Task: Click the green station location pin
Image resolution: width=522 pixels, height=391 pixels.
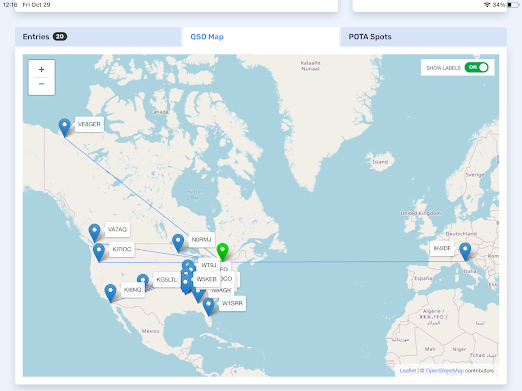Action: click(222, 252)
